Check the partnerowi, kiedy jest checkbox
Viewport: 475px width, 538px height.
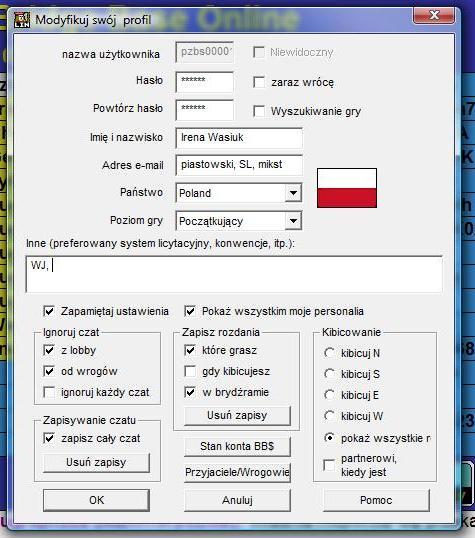pos(329,465)
